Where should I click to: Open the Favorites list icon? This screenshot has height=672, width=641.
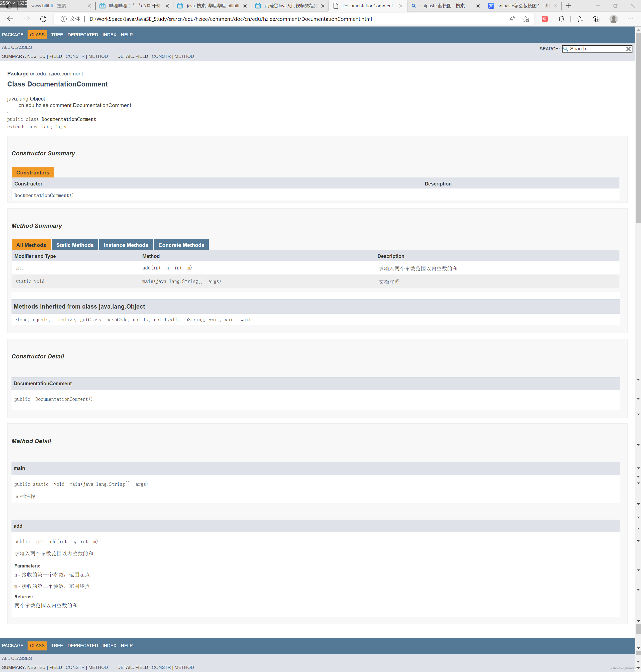(580, 19)
